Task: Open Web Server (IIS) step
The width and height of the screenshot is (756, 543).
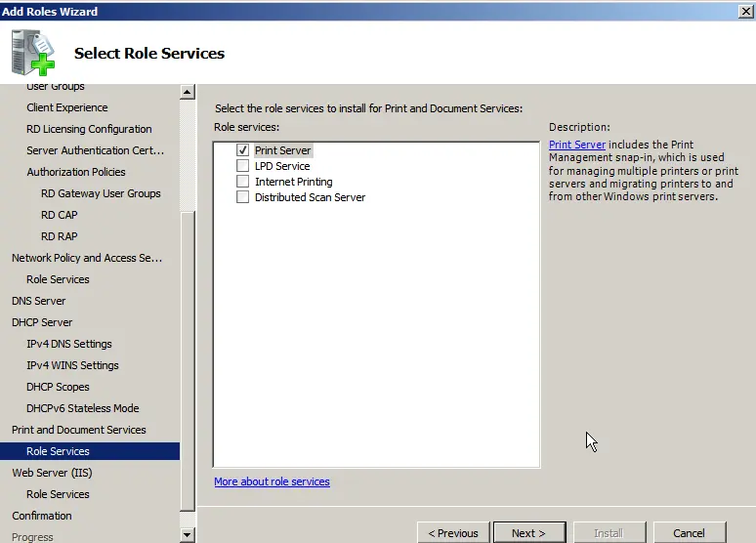Action: tap(52, 473)
